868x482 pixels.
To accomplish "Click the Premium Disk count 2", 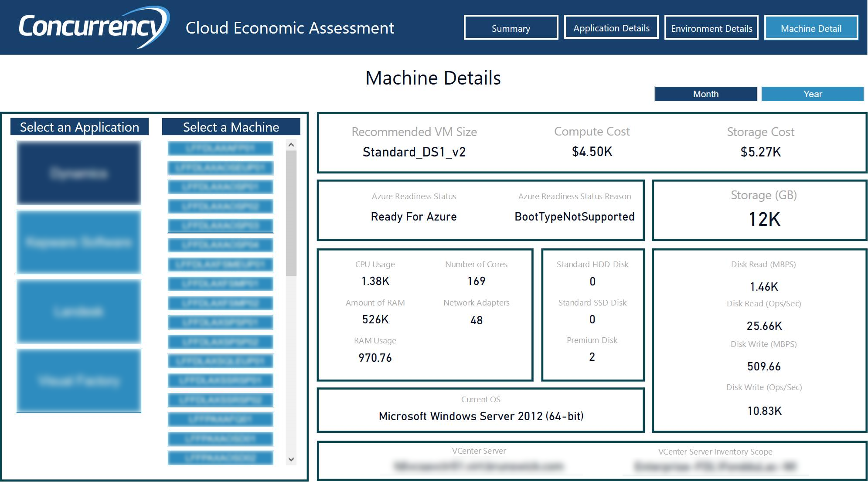I will 592,357.
